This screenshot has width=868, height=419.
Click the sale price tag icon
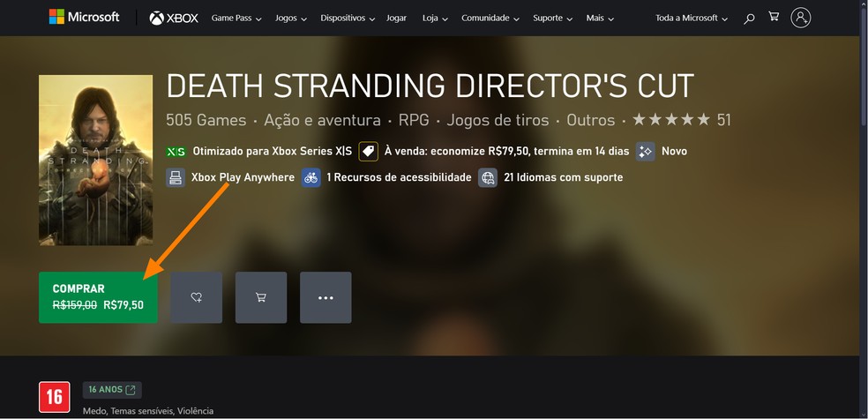coord(368,151)
